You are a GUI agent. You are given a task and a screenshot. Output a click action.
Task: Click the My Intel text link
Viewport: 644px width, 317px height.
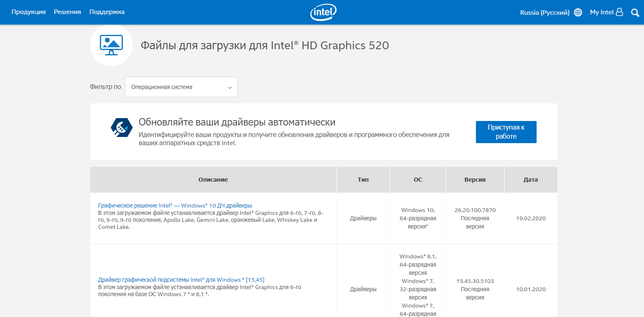pyautogui.click(x=601, y=12)
